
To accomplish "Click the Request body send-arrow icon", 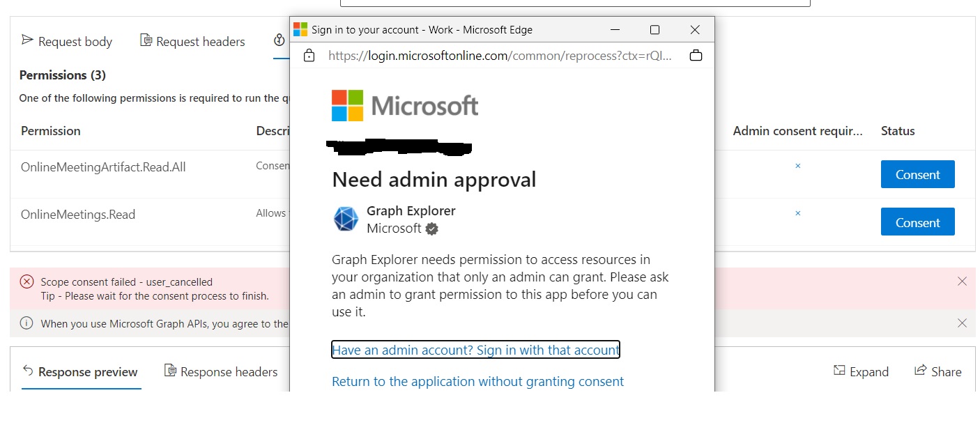I will point(27,40).
